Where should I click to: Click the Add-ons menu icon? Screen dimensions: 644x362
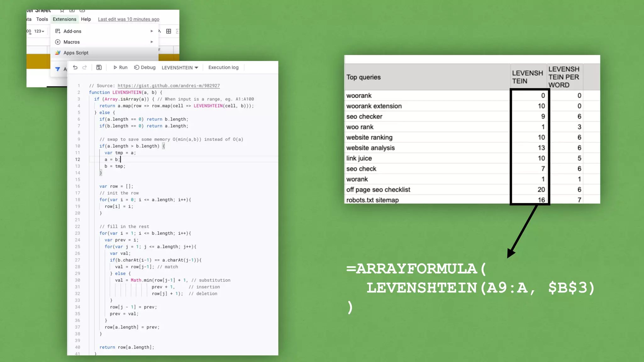pos(58,31)
